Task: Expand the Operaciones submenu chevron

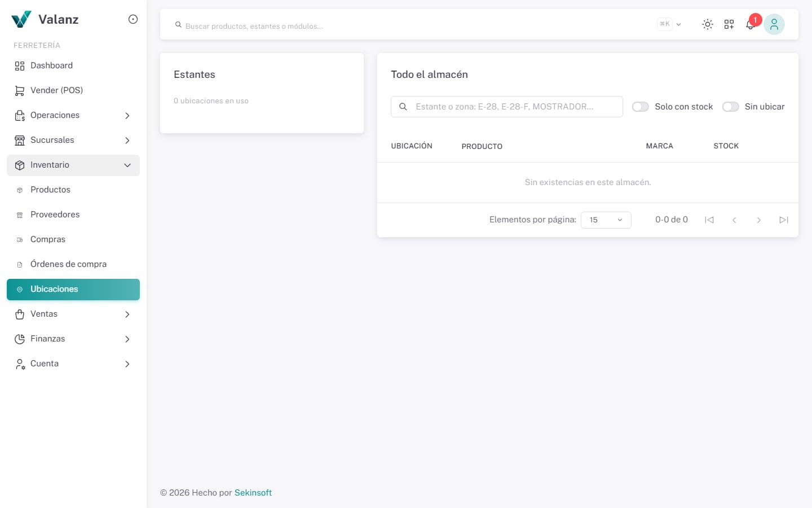Action: point(127,116)
